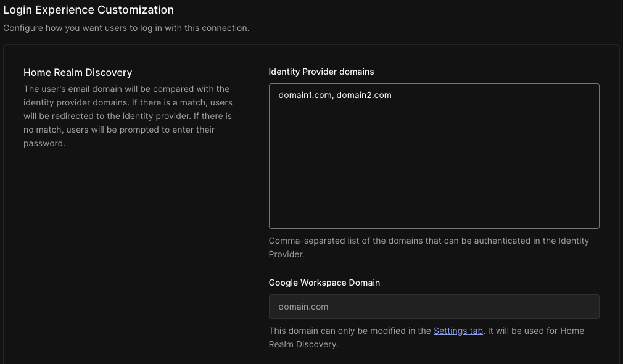Click the word "password." in the description
Screen dimensions: 623x364
[44, 143]
